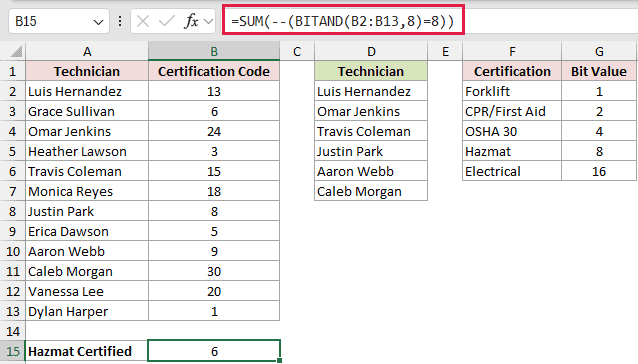
Task: Click cell D1 green 'Technician' header
Action: pyautogui.click(x=371, y=71)
